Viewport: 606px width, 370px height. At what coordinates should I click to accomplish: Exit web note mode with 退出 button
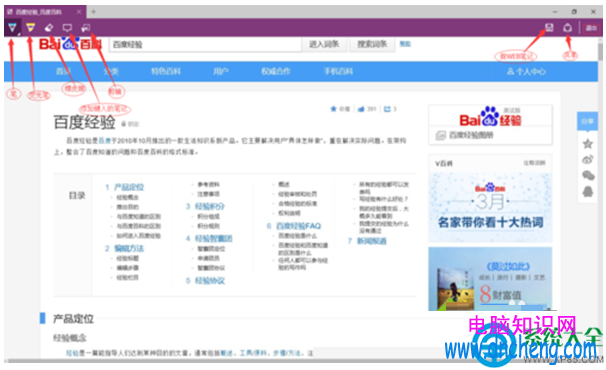click(591, 28)
